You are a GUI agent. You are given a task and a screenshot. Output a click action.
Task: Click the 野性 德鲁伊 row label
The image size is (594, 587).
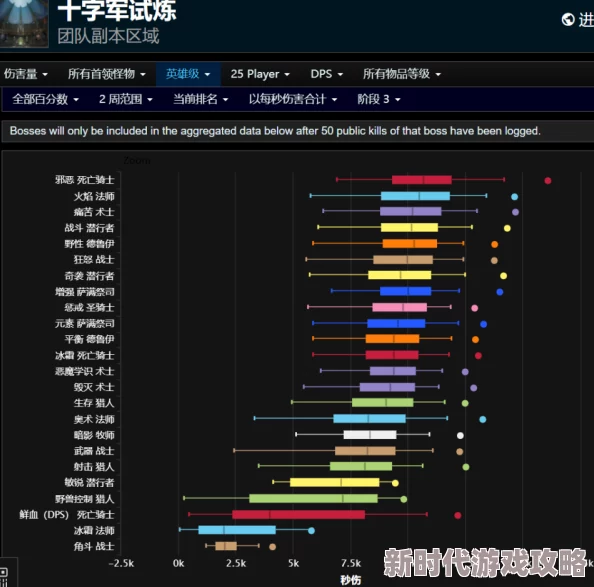coord(89,244)
